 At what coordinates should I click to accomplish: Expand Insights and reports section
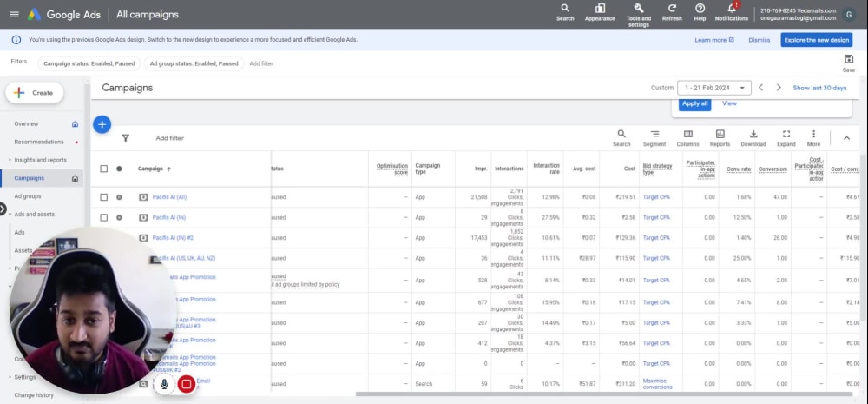(x=10, y=160)
